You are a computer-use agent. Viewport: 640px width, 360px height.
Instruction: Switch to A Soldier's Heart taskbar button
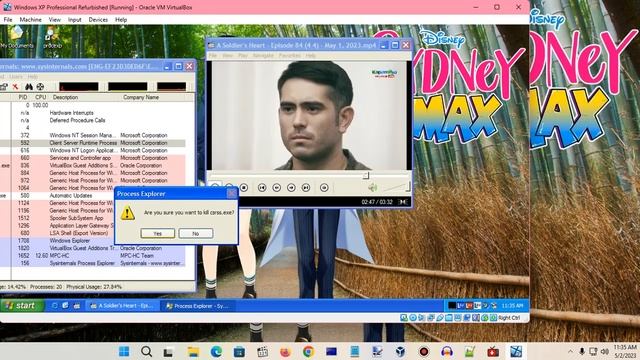click(122, 306)
